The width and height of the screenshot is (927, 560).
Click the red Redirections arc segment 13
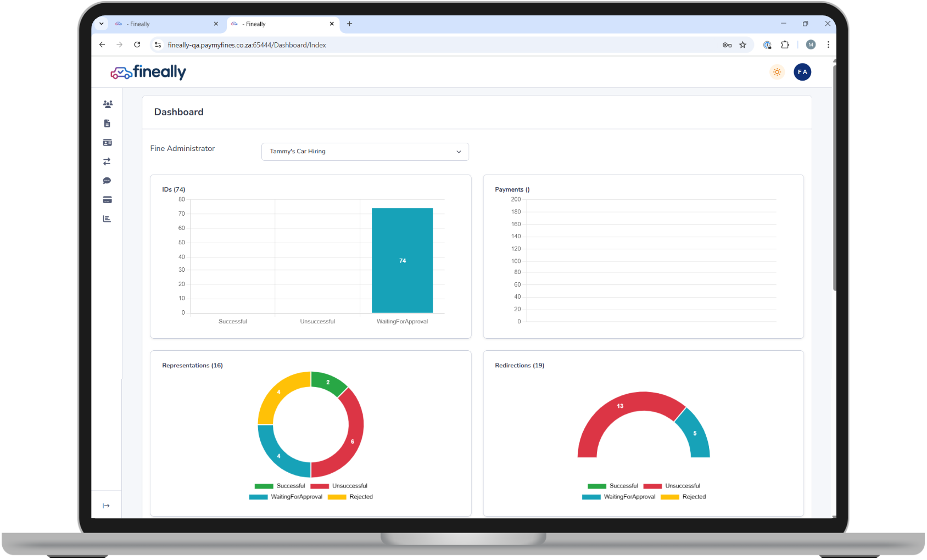pos(620,406)
